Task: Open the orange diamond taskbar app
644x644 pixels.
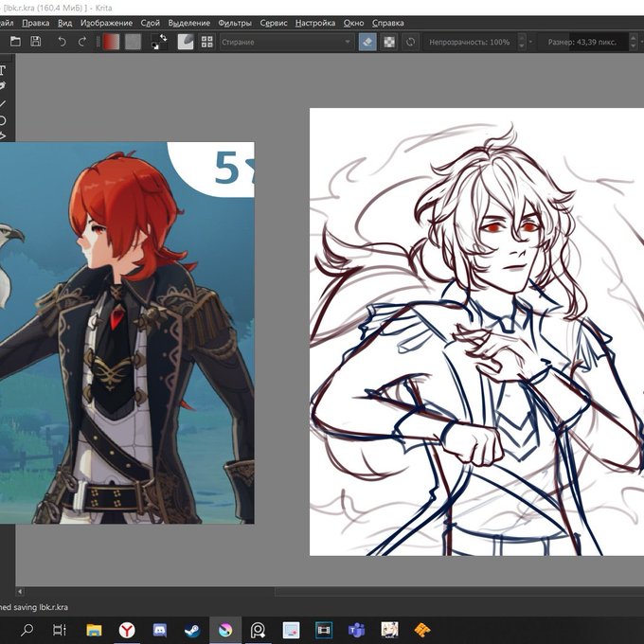Action: 421,630
